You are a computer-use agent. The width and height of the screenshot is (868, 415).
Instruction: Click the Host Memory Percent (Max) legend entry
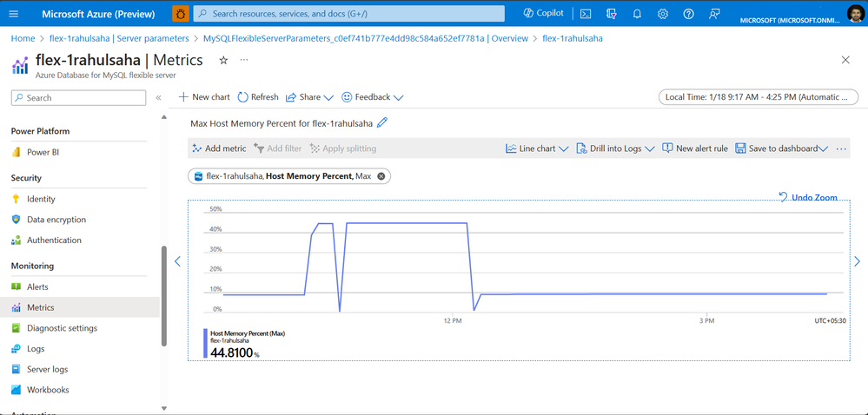[x=248, y=333]
